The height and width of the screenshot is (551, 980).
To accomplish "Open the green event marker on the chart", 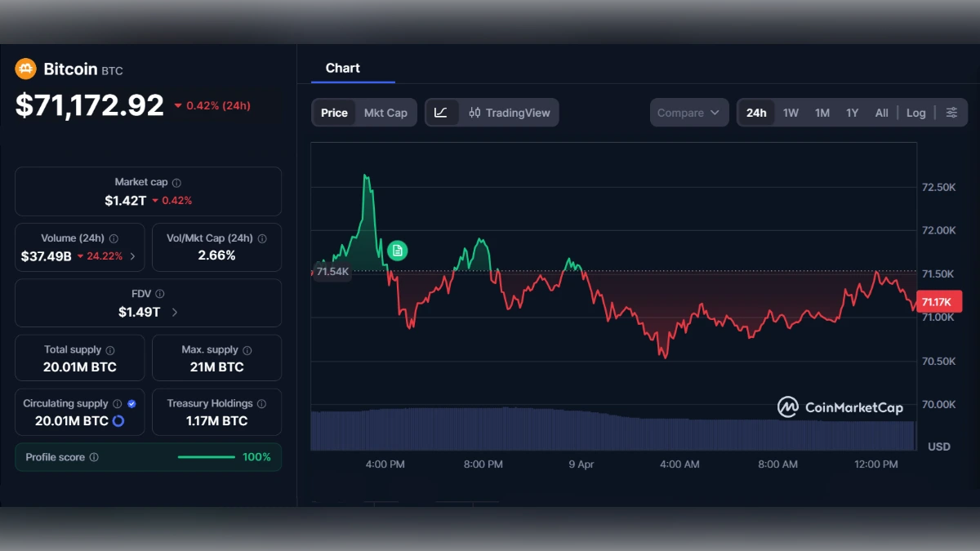I will (396, 251).
